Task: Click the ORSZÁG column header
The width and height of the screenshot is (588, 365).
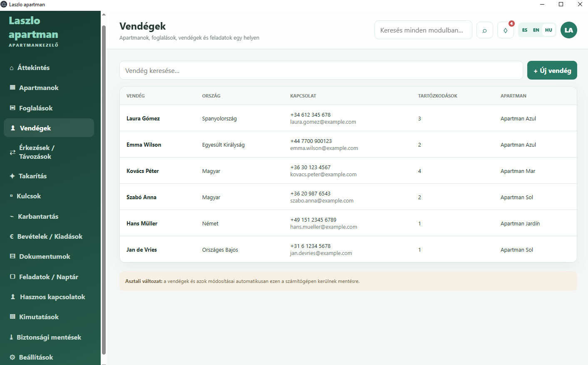Action: tap(211, 96)
